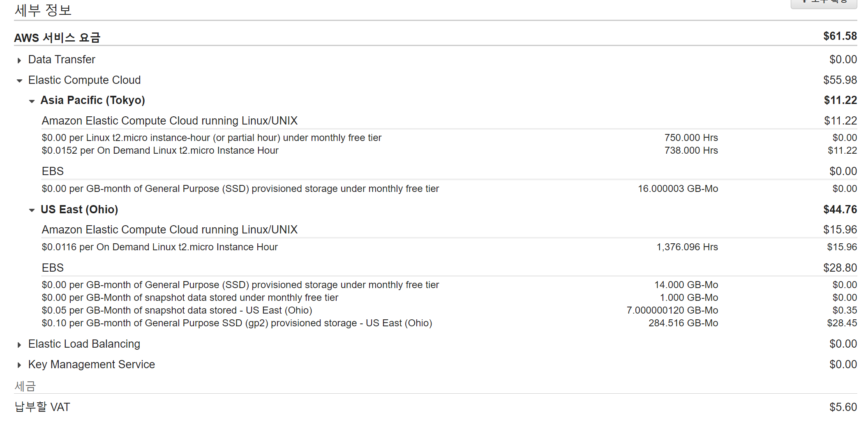Collapse the US East (Ohio) region arrow
Image resolution: width=868 pixels, height=427 pixels.
pyautogui.click(x=32, y=210)
